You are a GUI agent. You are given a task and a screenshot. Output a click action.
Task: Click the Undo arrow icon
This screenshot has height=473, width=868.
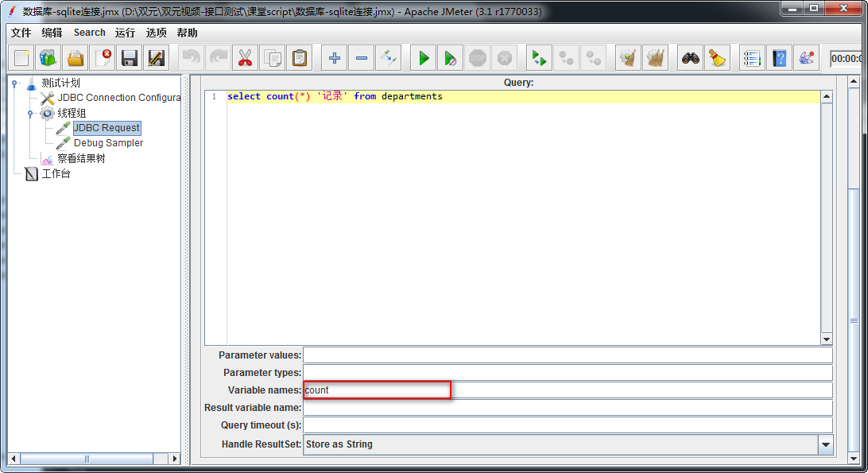click(x=191, y=58)
